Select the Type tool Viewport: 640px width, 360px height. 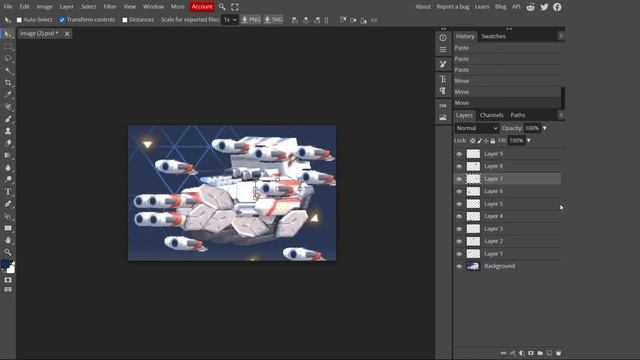click(x=8, y=191)
